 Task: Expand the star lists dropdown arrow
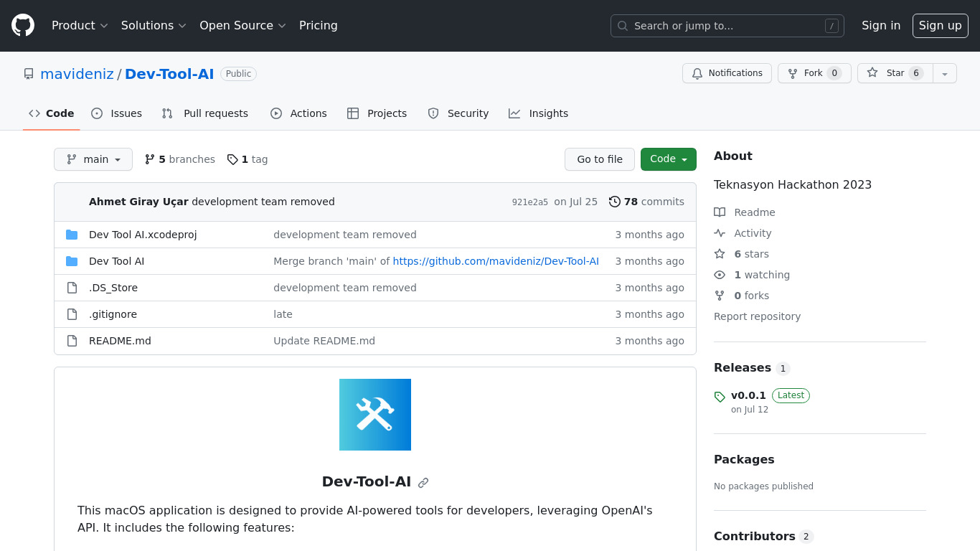tap(945, 73)
